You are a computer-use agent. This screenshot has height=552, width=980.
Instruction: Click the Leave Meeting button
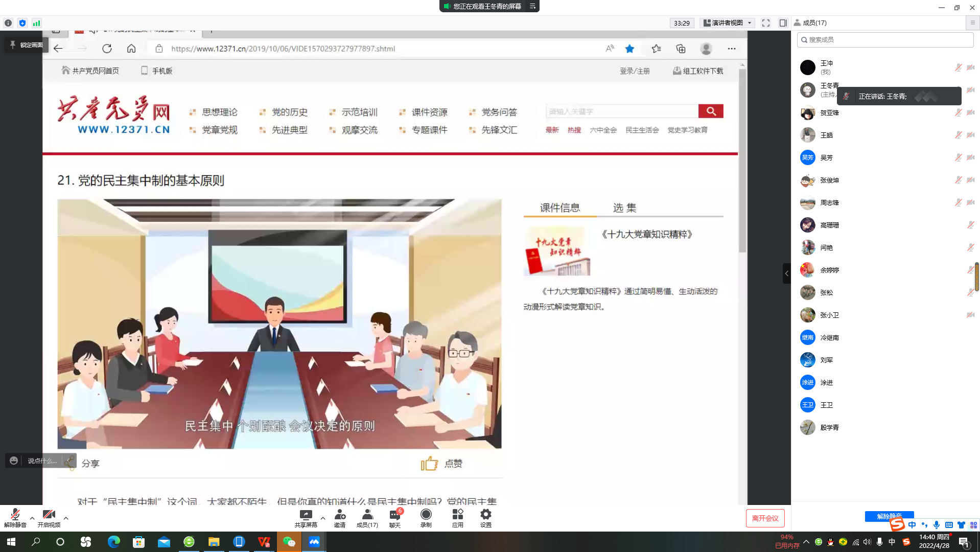point(765,518)
